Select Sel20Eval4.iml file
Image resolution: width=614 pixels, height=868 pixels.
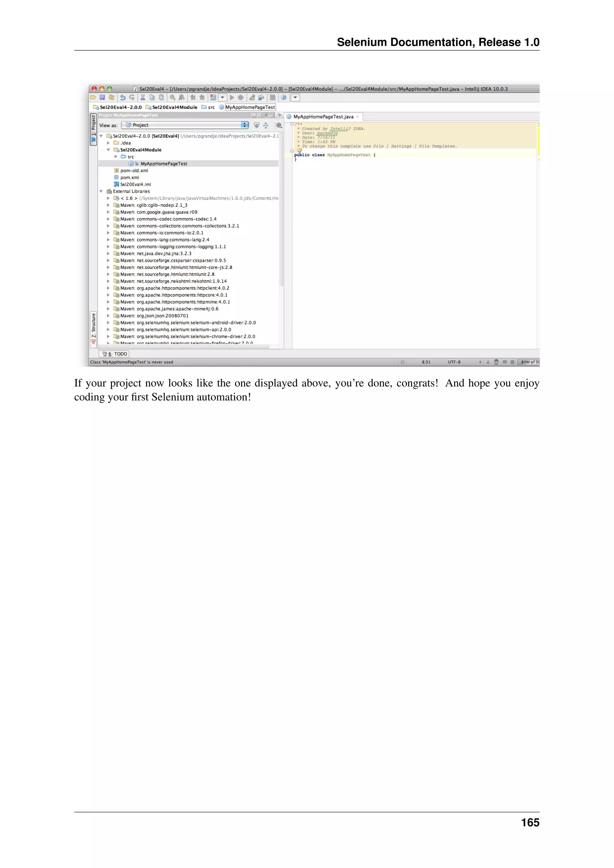tap(132, 185)
